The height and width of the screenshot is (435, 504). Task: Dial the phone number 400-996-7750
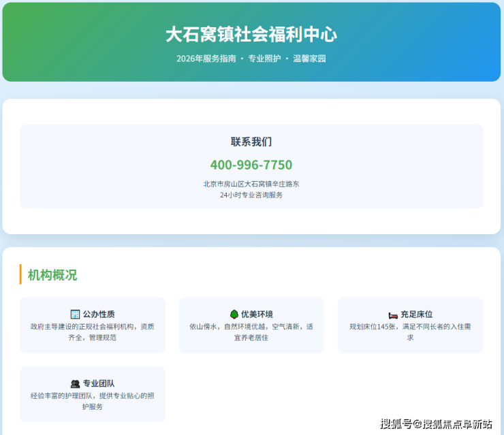pos(251,165)
